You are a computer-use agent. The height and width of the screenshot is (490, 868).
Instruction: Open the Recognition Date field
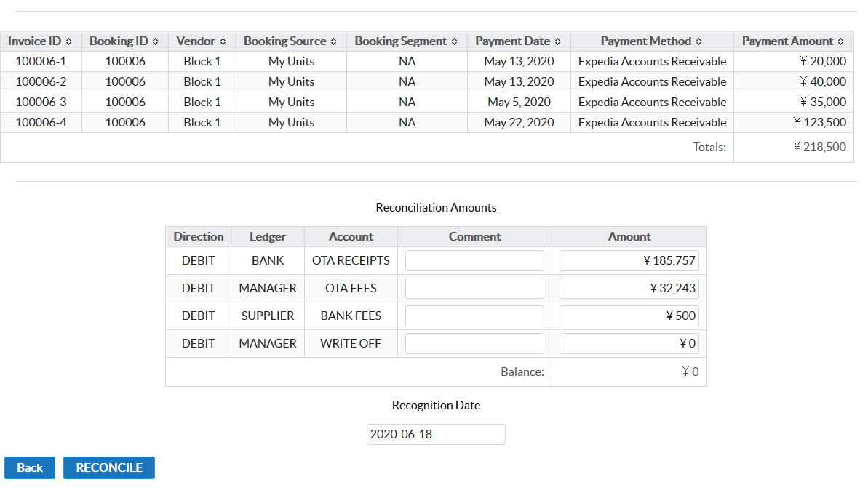click(436, 435)
